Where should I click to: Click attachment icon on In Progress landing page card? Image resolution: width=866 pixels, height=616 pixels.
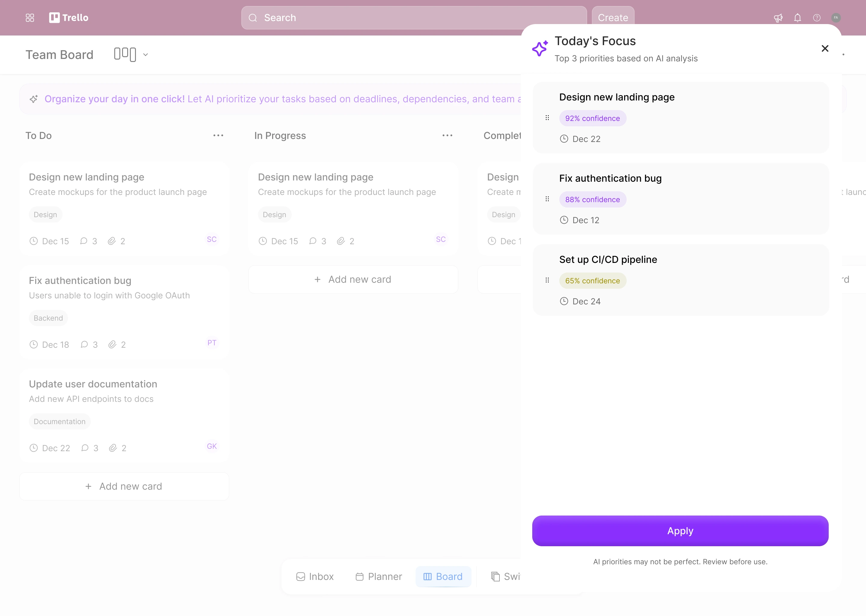click(x=341, y=241)
